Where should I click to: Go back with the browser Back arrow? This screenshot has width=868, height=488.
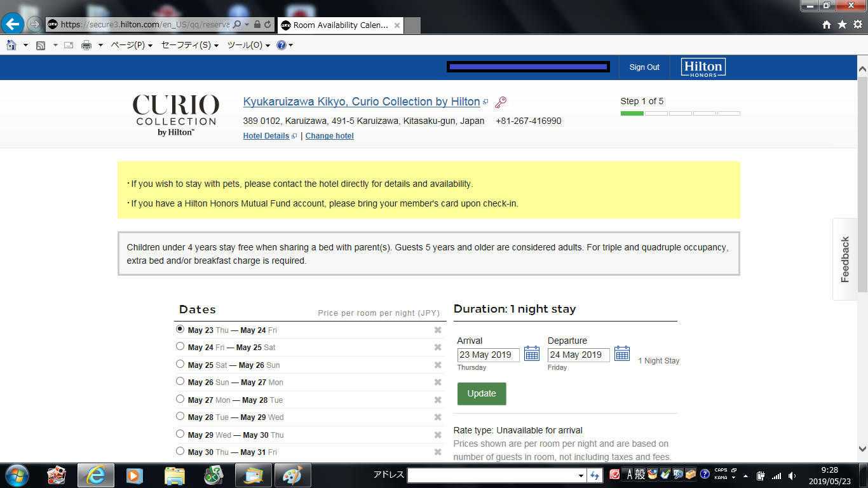pyautogui.click(x=13, y=24)
